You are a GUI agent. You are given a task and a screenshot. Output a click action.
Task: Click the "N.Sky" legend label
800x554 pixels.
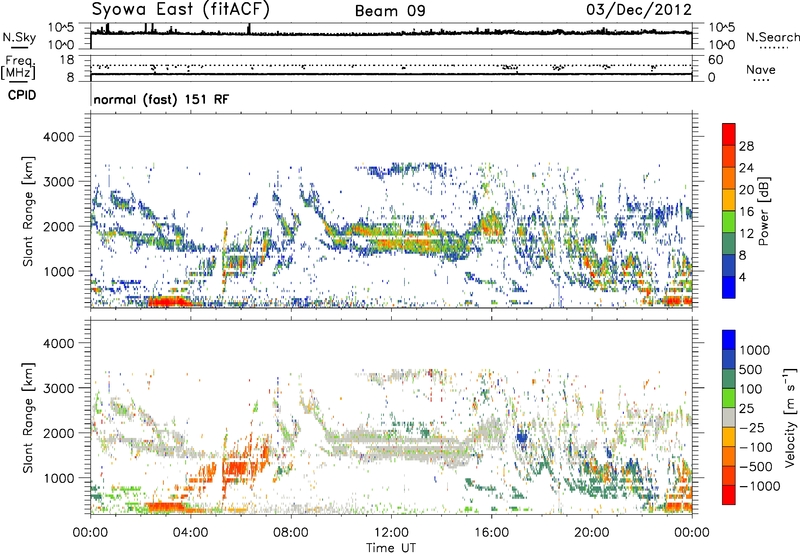tap(19, 38)
